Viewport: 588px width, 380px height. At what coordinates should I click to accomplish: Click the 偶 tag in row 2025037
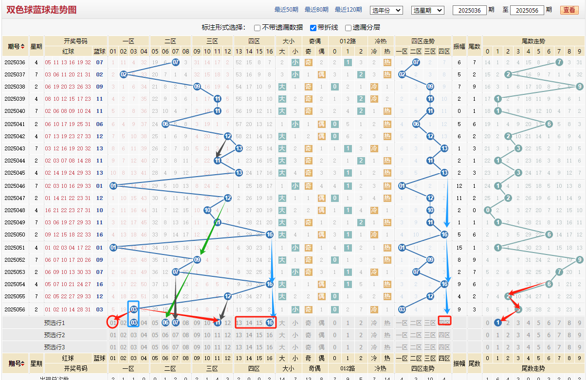pos(321,74)
